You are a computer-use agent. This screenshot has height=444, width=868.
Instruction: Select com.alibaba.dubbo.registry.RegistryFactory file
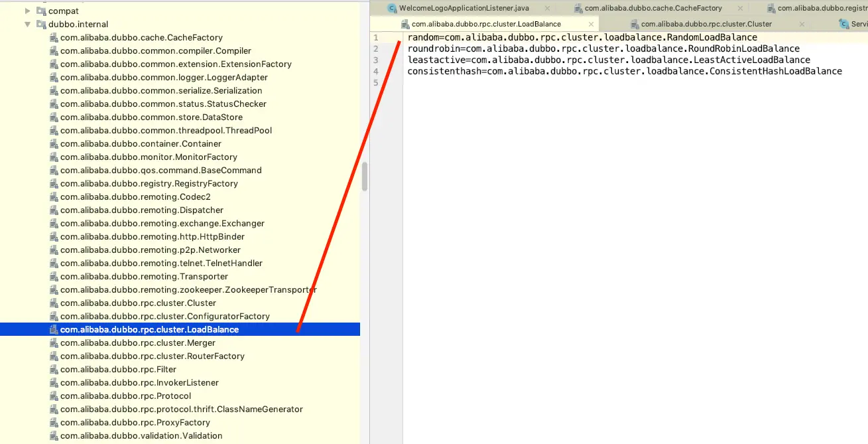click(149, 184)
